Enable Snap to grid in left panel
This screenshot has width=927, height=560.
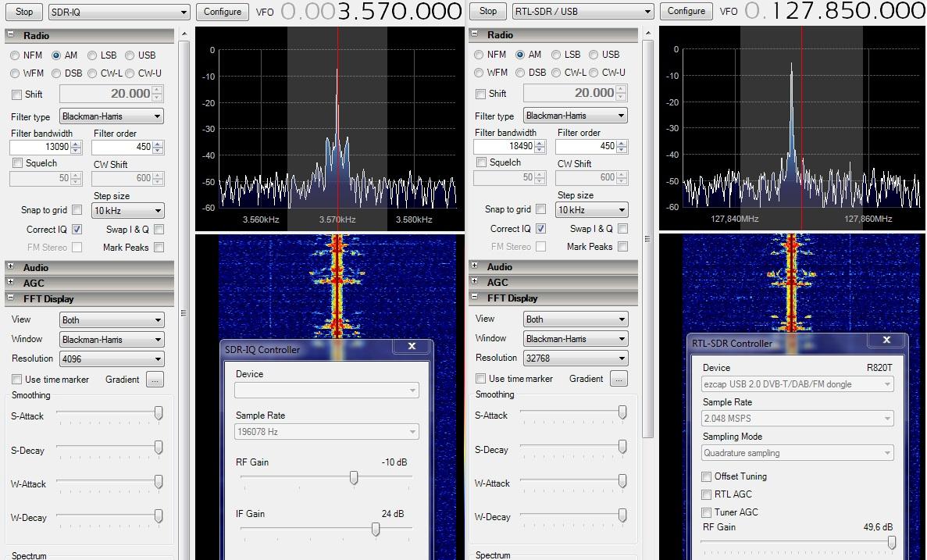coord(77,210)
